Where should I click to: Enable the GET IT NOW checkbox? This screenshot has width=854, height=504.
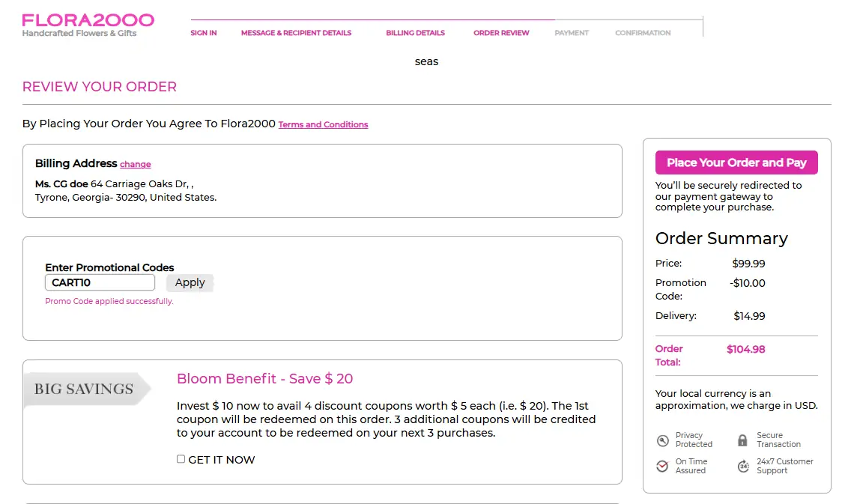181,459
